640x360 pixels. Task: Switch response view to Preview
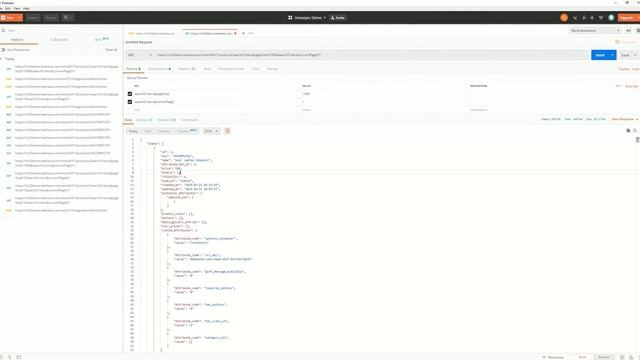click(x=164, y=131)
